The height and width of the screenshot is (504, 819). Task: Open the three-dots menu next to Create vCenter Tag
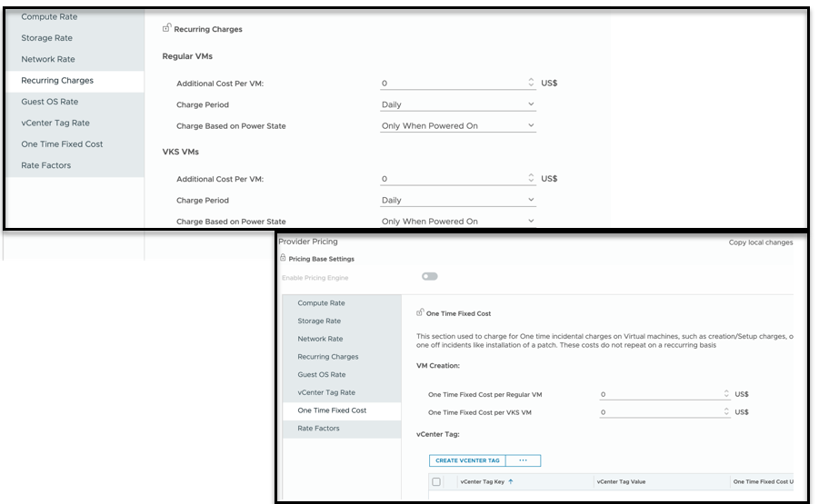(523, 460)
